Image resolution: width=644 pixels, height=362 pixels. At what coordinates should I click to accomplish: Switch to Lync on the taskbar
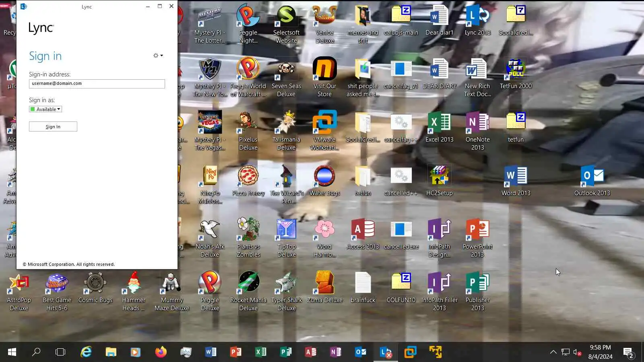point(386,352)
